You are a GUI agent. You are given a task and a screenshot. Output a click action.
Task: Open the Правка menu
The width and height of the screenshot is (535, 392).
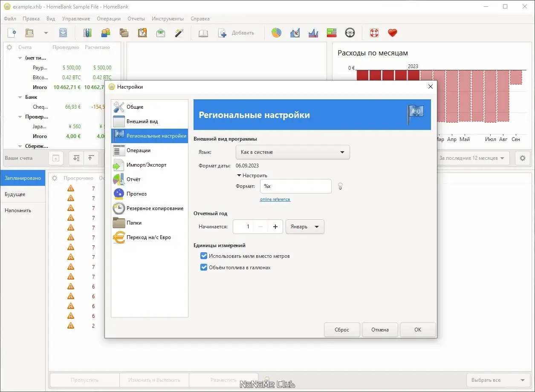pyautogui.click(x=31, y=19)
